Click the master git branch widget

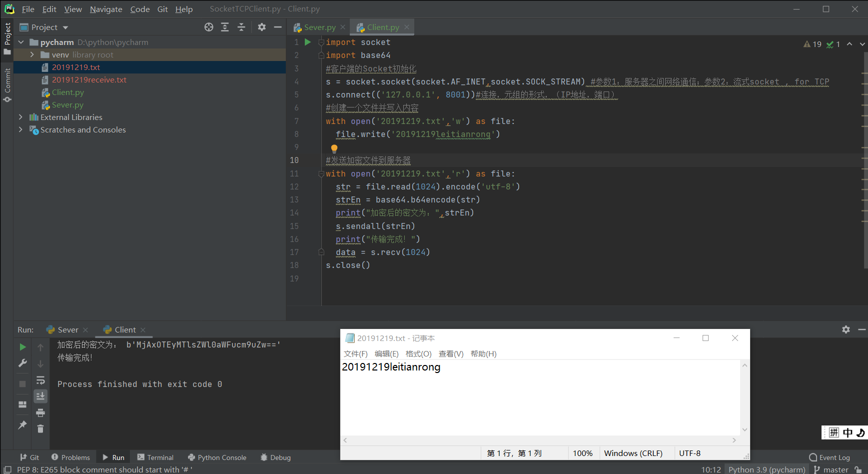pos(831,469)
